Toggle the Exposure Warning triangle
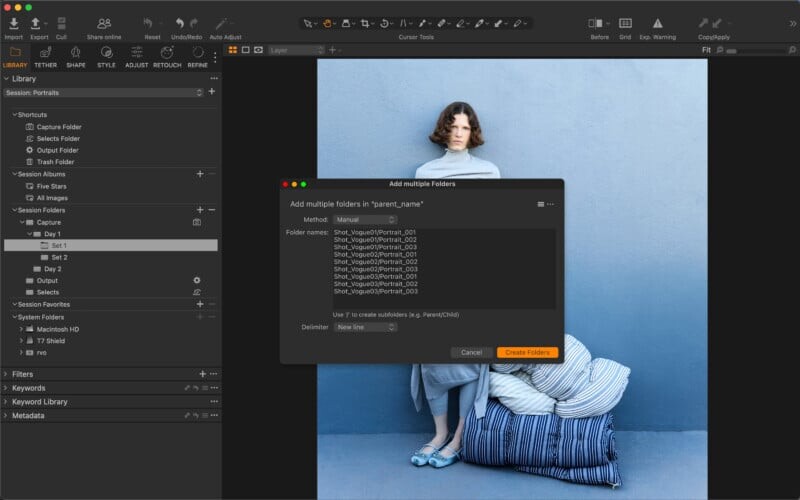Image resolution: width=800 pixels, height=500 pixels. click(x=657, y=23)
